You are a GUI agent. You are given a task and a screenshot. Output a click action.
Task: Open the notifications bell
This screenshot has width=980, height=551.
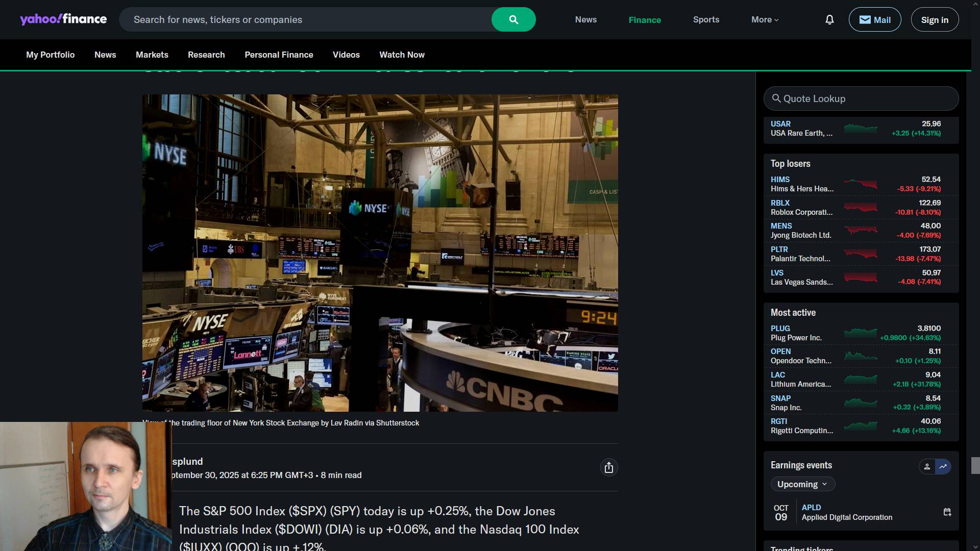point(829,19)
